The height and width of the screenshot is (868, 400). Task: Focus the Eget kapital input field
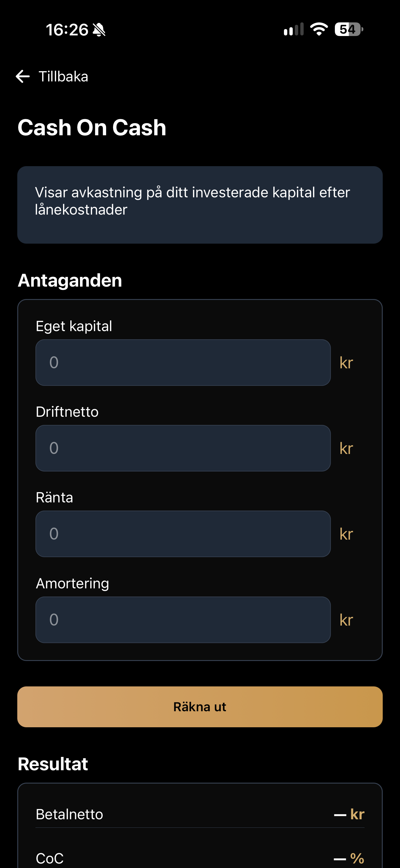tap(183, 363)
